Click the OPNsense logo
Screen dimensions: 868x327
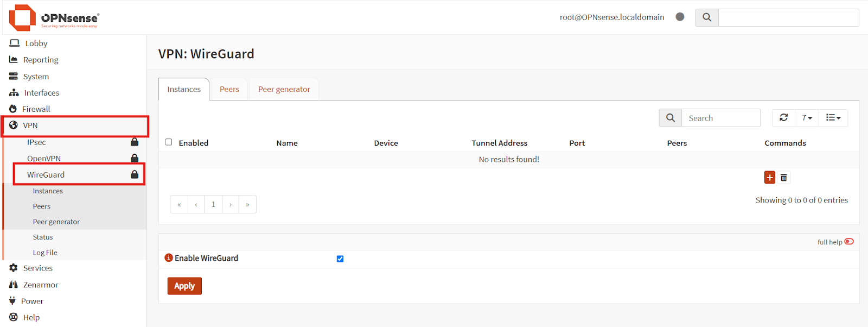(x=54, y=18)
